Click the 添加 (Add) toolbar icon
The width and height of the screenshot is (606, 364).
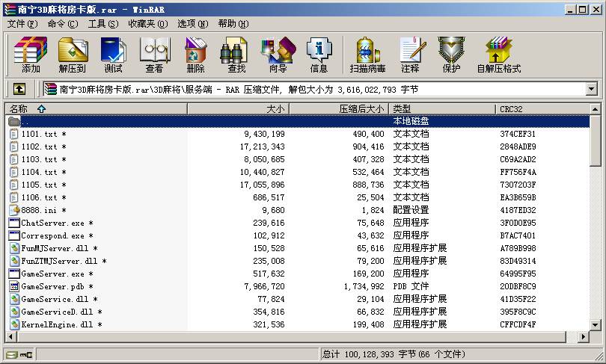click(31, 55)
